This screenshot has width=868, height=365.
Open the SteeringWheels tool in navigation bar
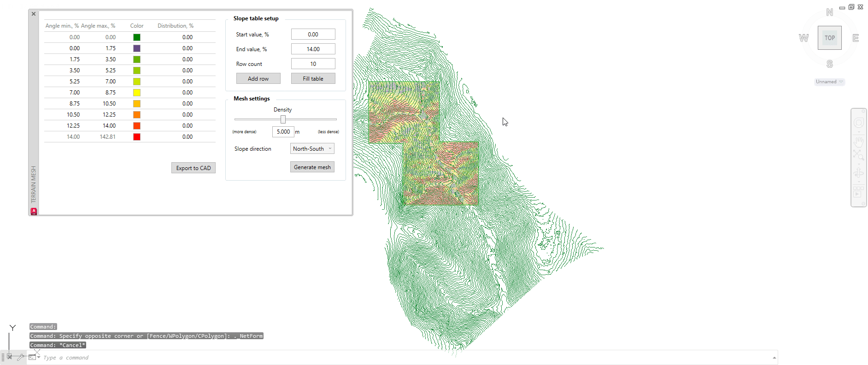pyautogui.click(x=858, y=123)
